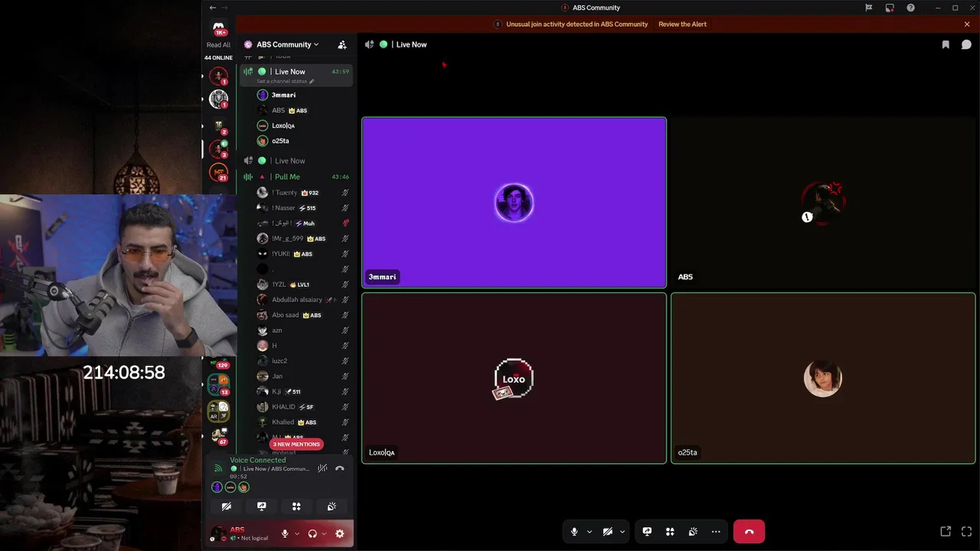The width and height of the screenshot is (980, 551).
Task: Click ! Twenty user mute indicator icon
Action: coord(345,193)
